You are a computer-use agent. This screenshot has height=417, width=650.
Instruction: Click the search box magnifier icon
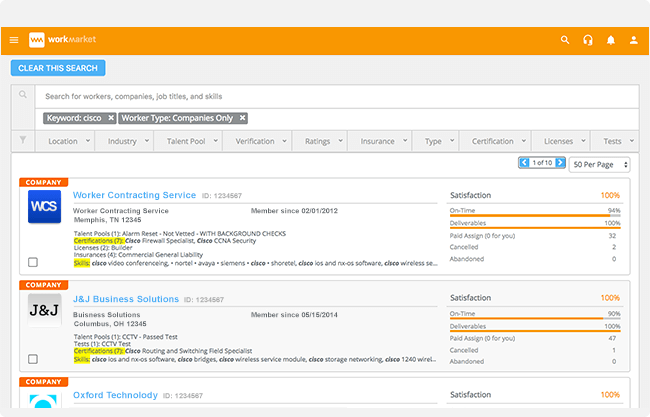[x=23, y=95]
